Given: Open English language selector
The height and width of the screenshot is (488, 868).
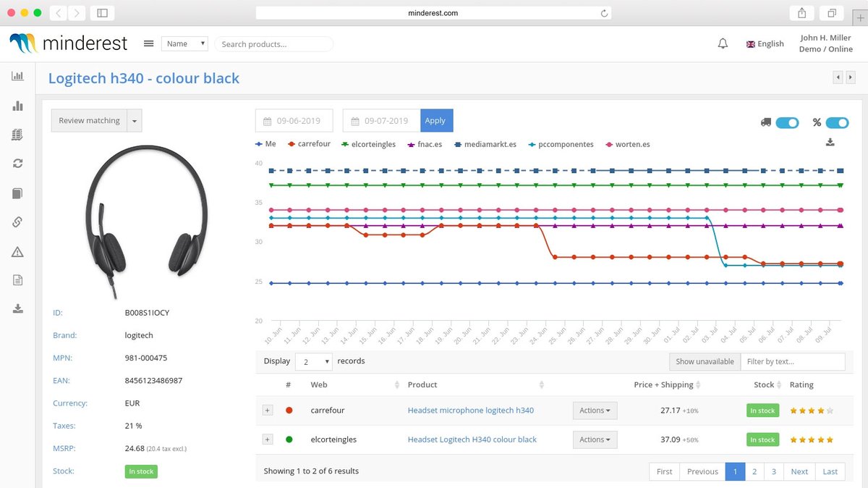Looking at the screenshot, I should [x=765, y=43].
